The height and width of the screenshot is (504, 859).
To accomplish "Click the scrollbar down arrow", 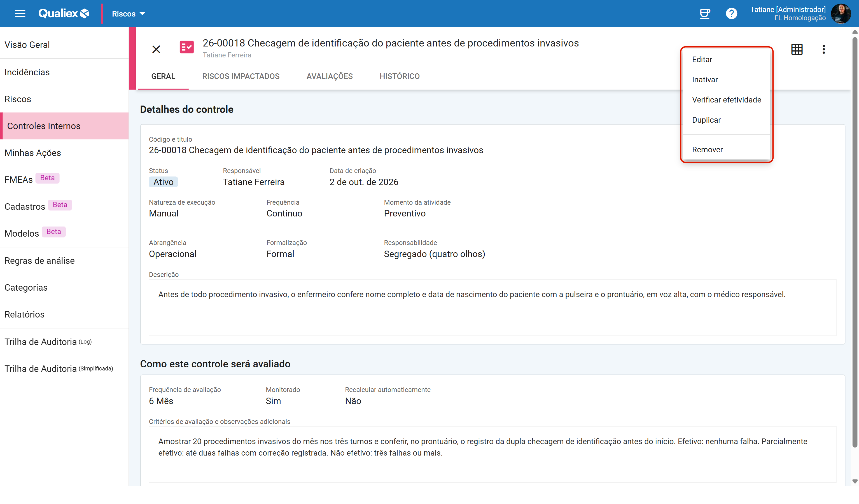I will tap(855, 482).
